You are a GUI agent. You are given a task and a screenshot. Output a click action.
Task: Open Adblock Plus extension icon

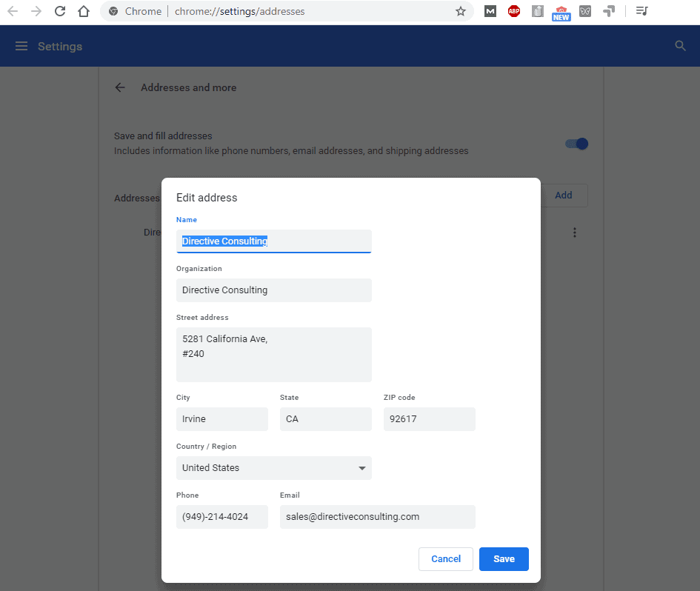[x=514, y=11]
